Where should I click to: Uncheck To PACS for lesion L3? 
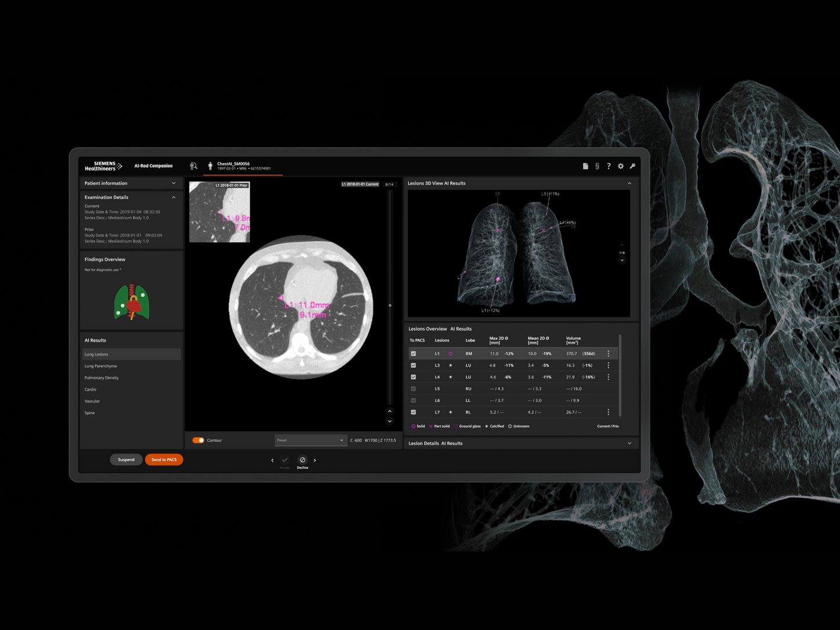(x=414, y=365)
